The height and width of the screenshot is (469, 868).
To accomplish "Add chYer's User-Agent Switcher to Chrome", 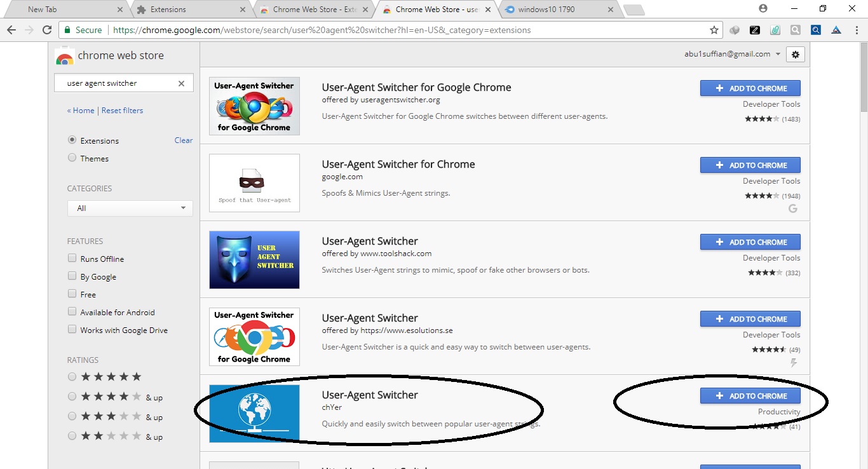I will [x=750, y=396].
